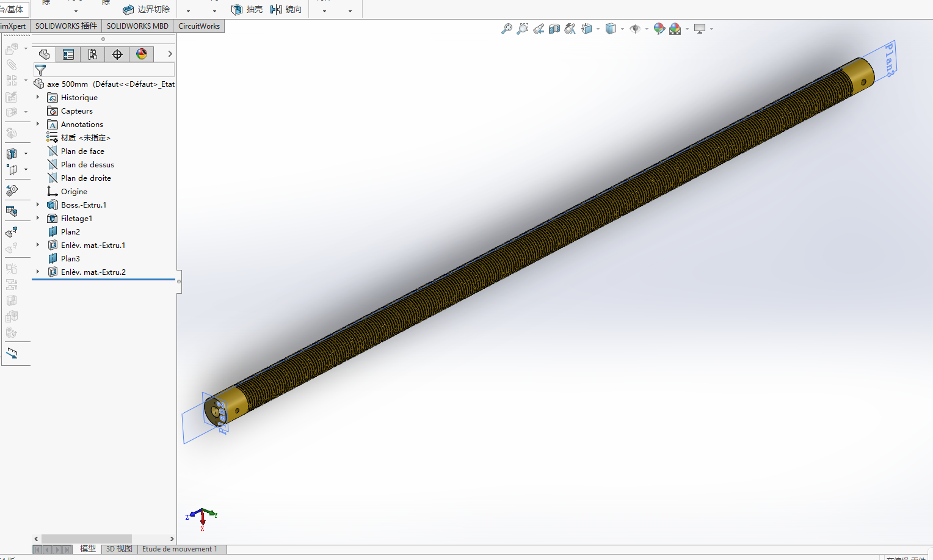This screenshot has width=933, height=560.
Task: Expand the Enlèv. mat.-Extru.2 feature
Action: [x=38, y=272]
